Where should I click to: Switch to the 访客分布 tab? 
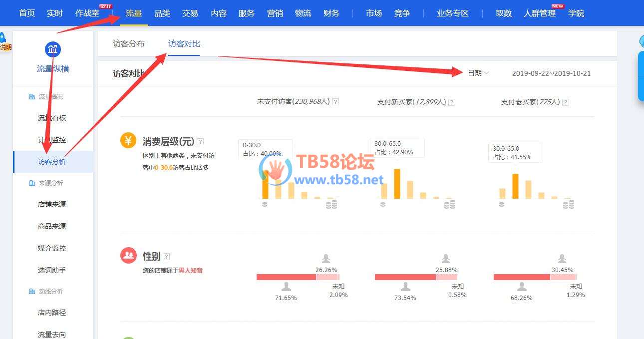[x=129, y=44]
